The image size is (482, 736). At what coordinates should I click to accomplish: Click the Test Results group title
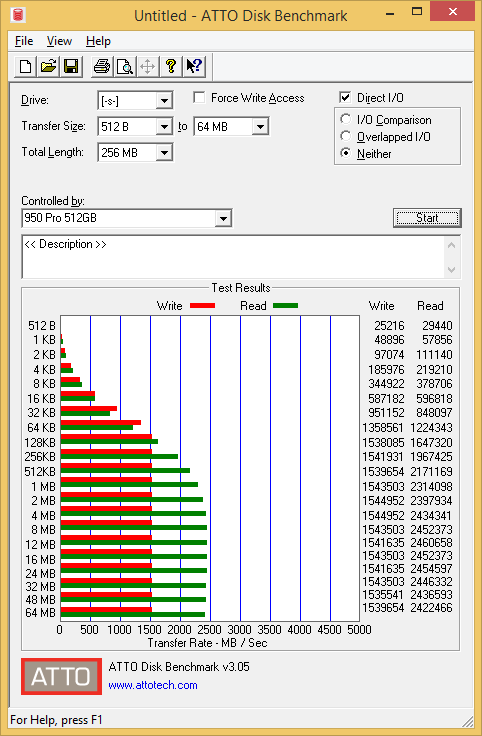pos(241,288)
